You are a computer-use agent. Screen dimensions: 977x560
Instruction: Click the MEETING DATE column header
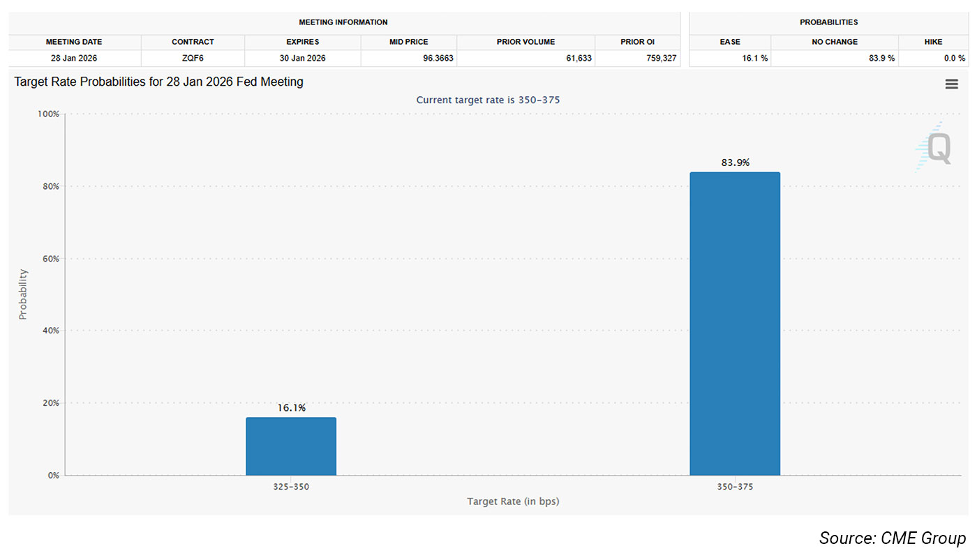(x=74, y=42)
